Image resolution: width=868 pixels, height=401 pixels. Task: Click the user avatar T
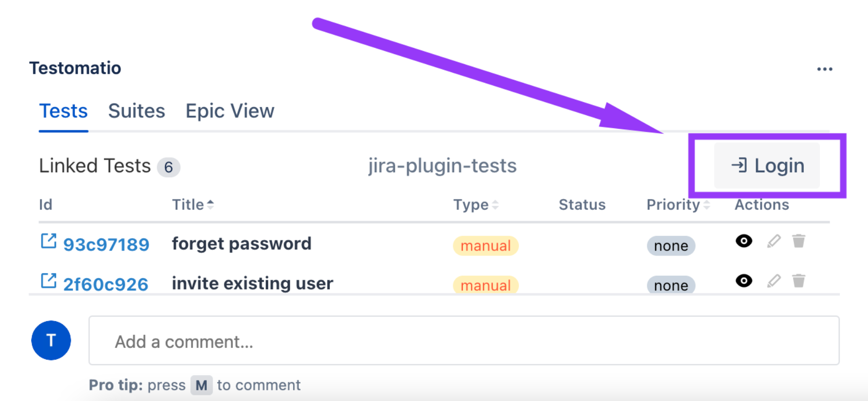click(x=51, y=340)
